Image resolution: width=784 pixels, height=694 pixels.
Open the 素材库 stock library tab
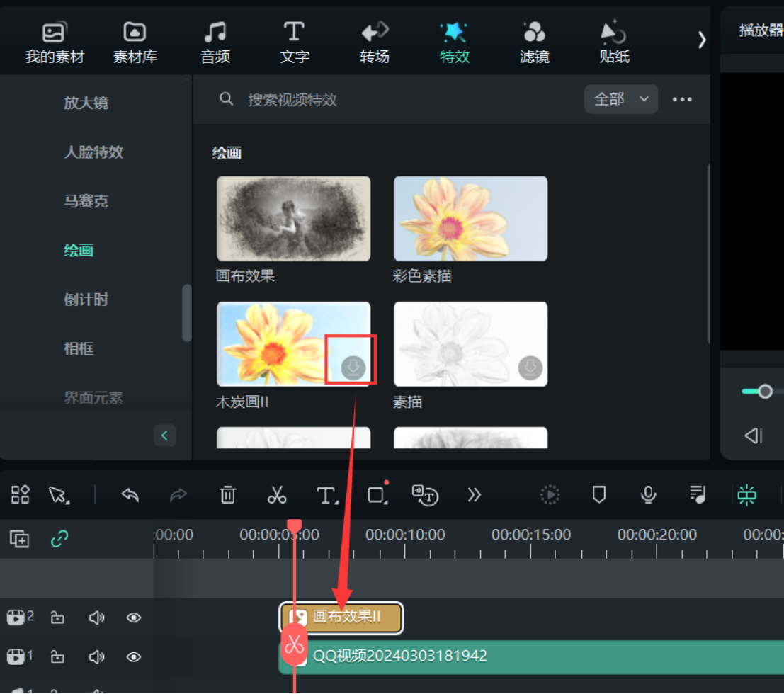click(135, 43)
